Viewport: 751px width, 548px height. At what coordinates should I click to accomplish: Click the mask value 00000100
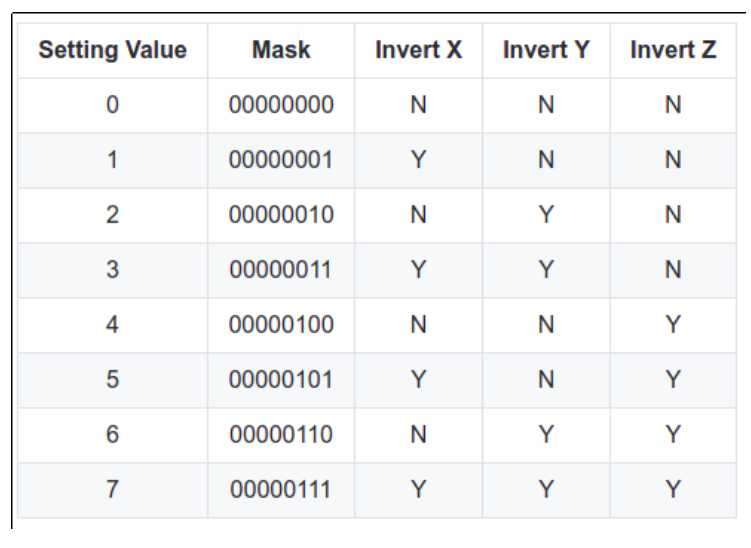click(x=281, y=326)
